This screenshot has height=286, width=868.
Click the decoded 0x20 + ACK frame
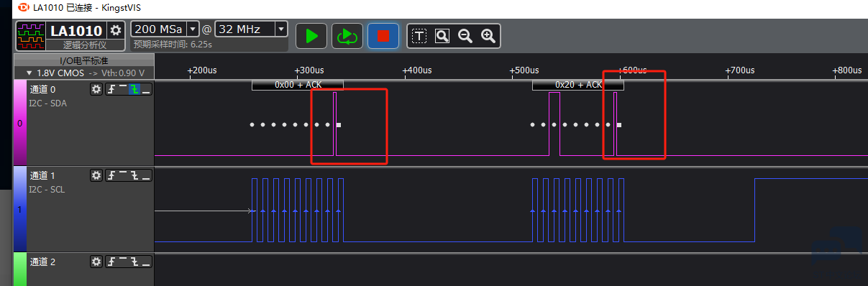pyautogui.click(x=578, y=85)
